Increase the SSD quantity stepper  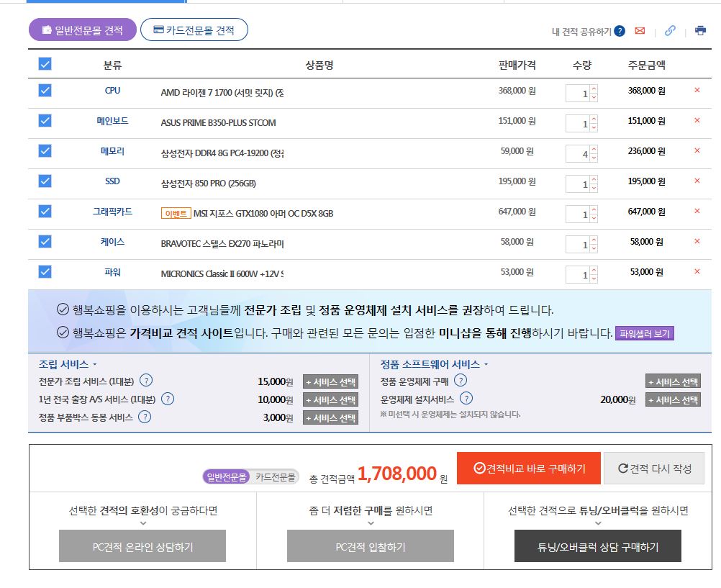click(x=594, y=179)
